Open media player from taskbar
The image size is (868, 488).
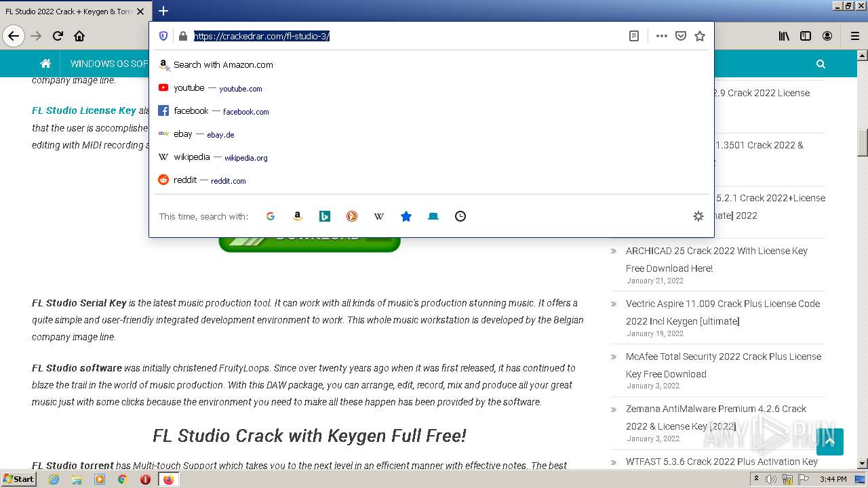click(100, 479)
